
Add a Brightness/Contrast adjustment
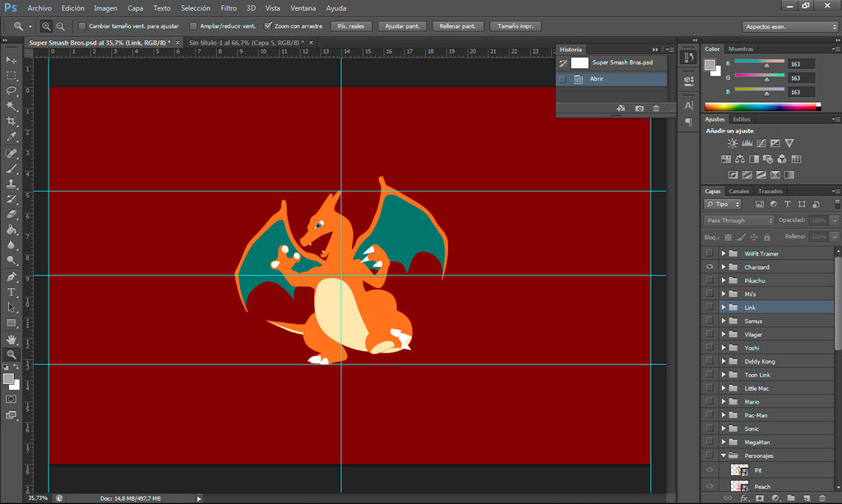[733, 143]
